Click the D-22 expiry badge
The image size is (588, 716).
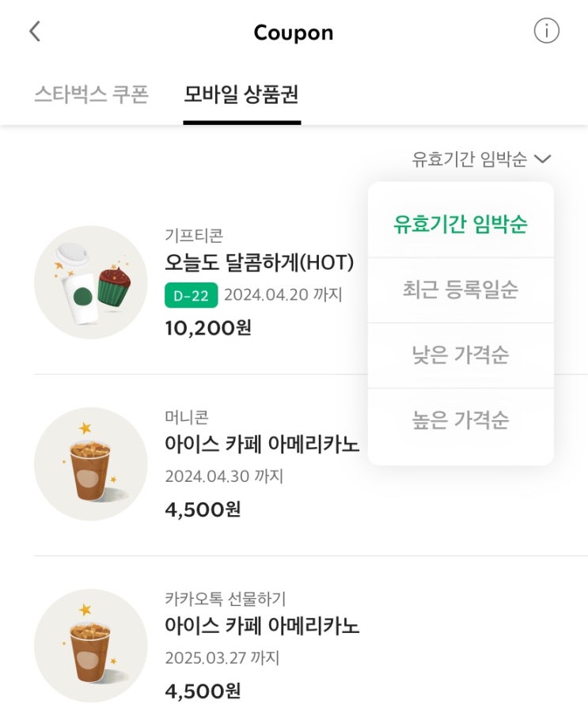point(191,295)
